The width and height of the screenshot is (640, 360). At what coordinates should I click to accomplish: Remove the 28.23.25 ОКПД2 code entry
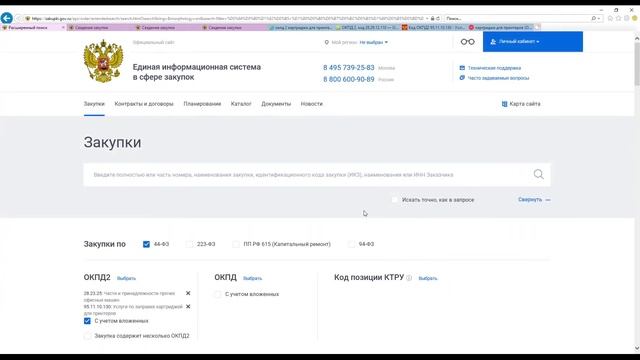click(188, 293)
